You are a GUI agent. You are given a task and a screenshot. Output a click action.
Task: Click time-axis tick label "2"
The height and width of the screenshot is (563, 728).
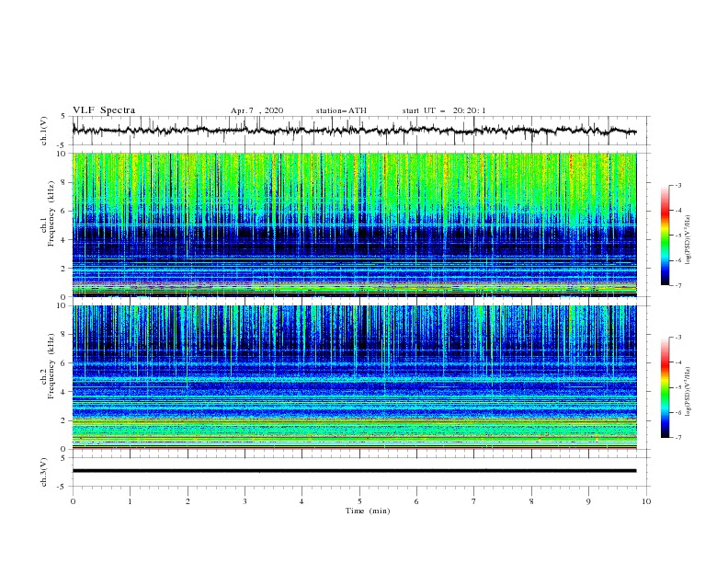tap(188, 501)
